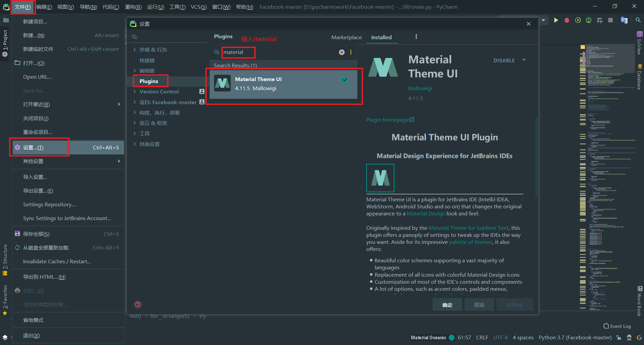The height and width of the screenshot is (345, 644).
Task: Open the Structure tool window
Action: [x=5, y=260]
